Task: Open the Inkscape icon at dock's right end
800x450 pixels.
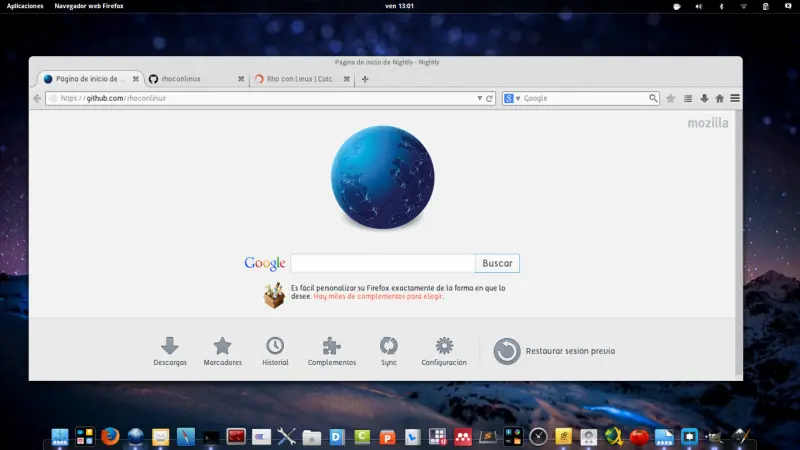Action: click(740, 437)
